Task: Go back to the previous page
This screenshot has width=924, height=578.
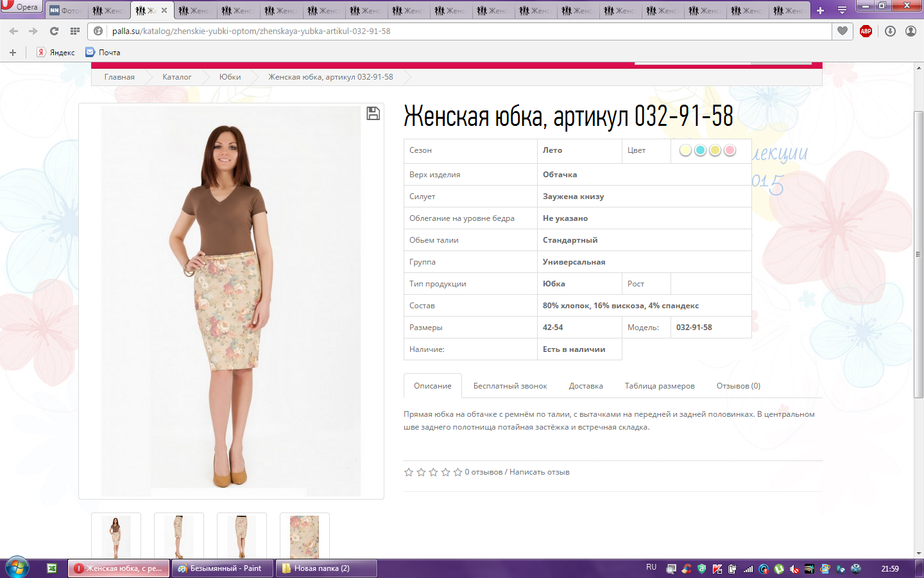Action: pyautogui.click(x=13, y=31)
